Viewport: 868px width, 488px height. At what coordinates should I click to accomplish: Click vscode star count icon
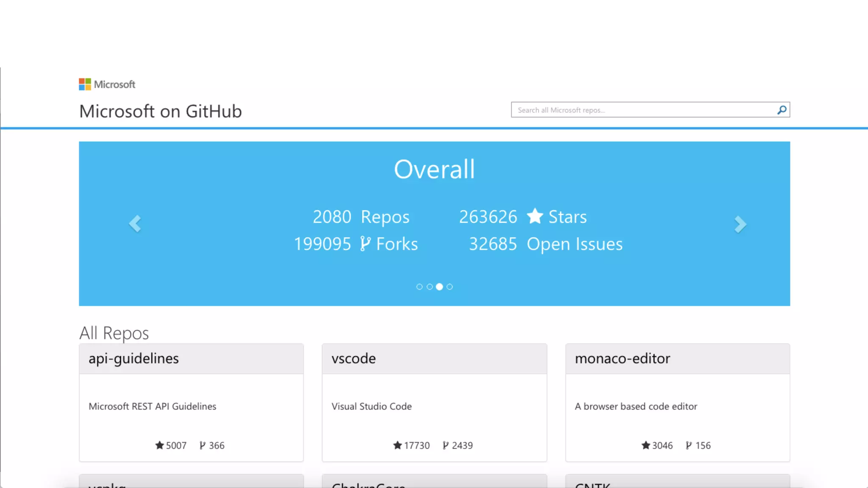pos(397,445)
